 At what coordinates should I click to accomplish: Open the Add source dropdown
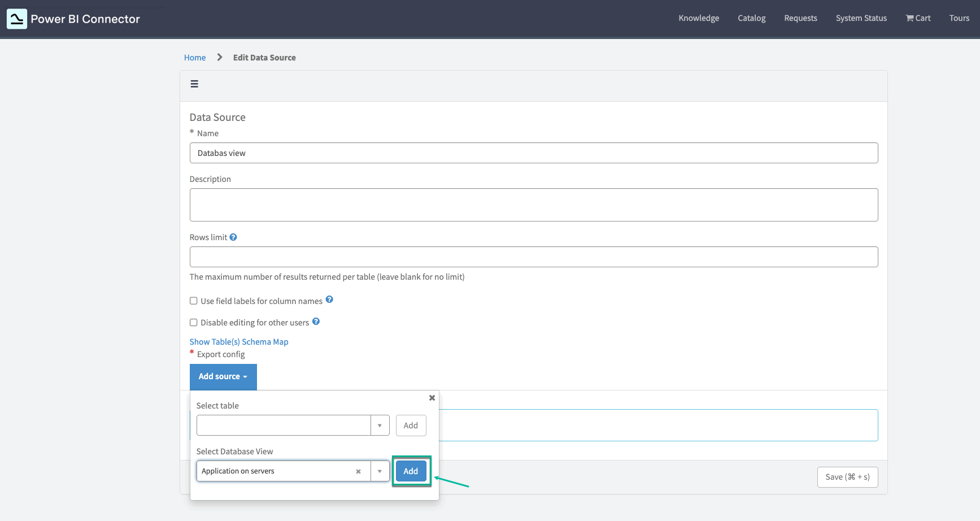click(223, 376)
